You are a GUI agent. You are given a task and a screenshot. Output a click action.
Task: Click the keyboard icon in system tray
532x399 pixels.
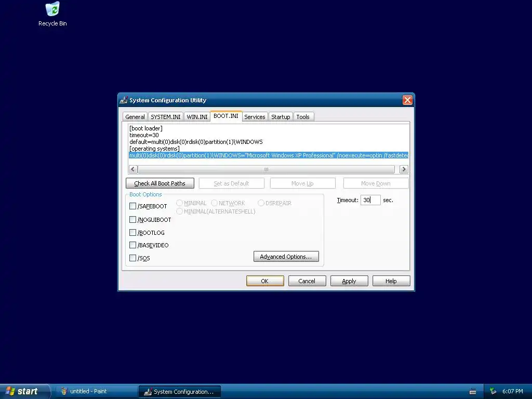[x=473, y=392]
